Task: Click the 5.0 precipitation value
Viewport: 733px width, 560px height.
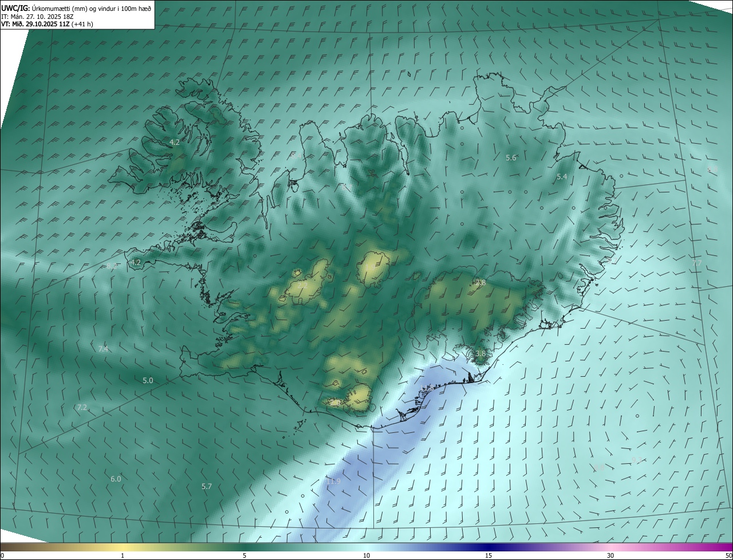Action: coord(148,380)
